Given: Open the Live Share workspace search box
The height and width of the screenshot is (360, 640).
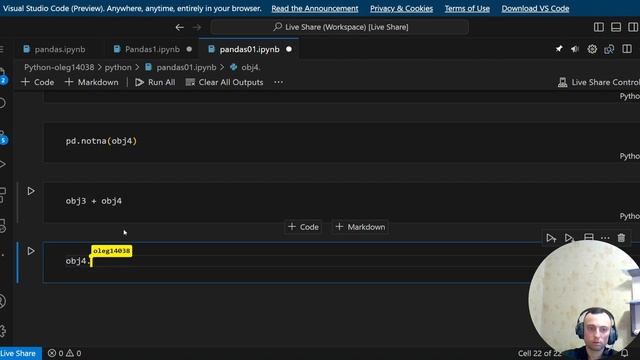Looking at the screenshot, I should coord(340,27).
